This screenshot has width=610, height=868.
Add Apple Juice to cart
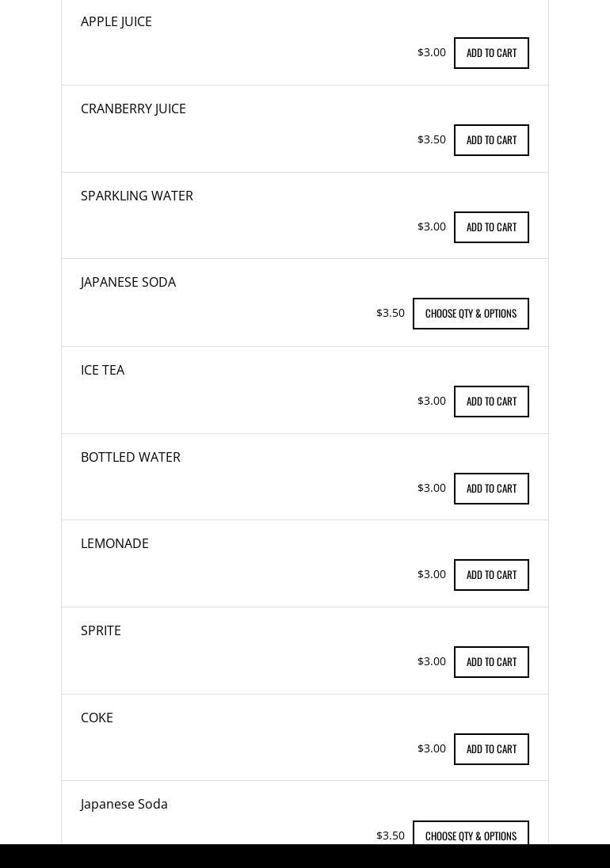tap(491, 53)
